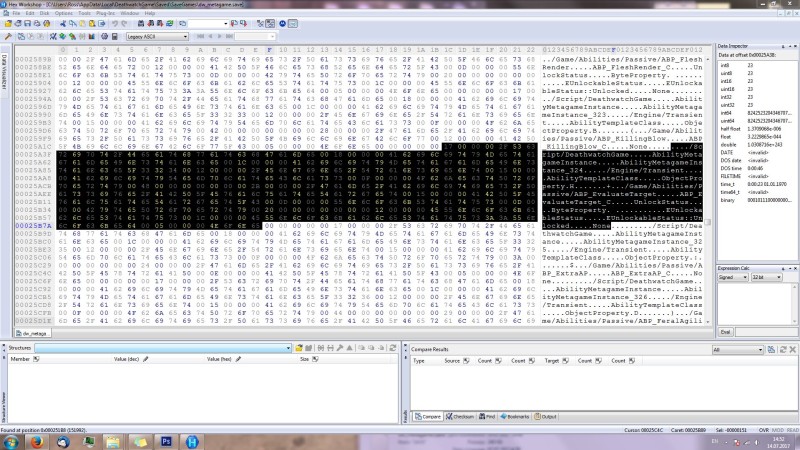Click the Source column header in Compare Results
The width and height of the screenshot is (800, 450).
click(452, 361)
